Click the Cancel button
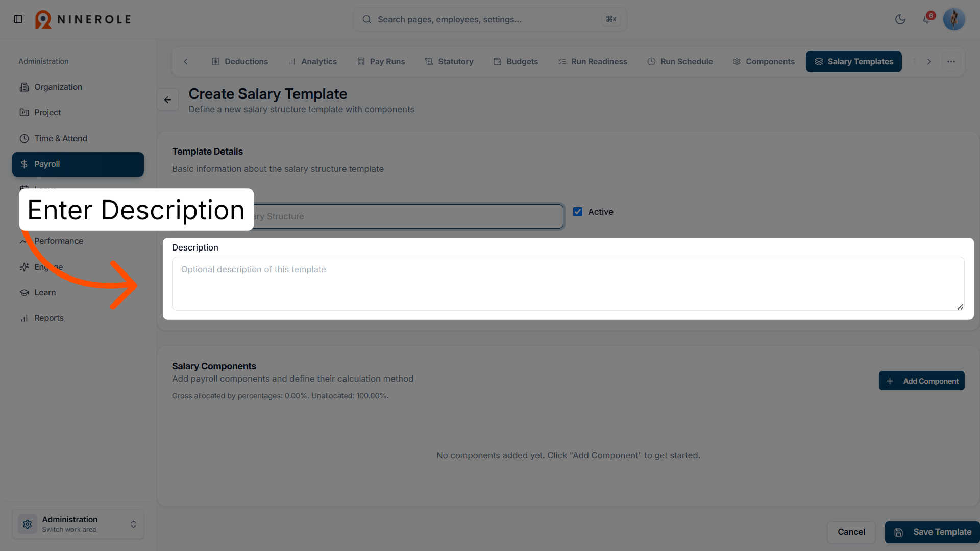The height and width of the screenshot is (551, 980). point(851,532)
